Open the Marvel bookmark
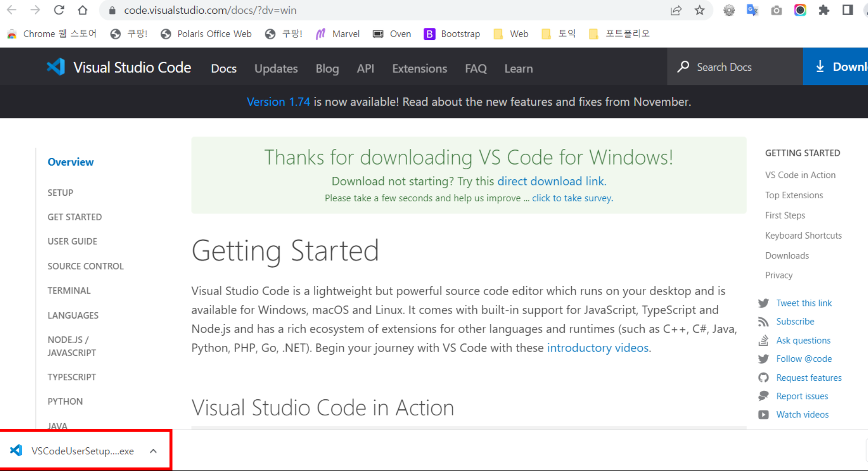Viewport: 868px width, 471px height. [x=338, y=34]
